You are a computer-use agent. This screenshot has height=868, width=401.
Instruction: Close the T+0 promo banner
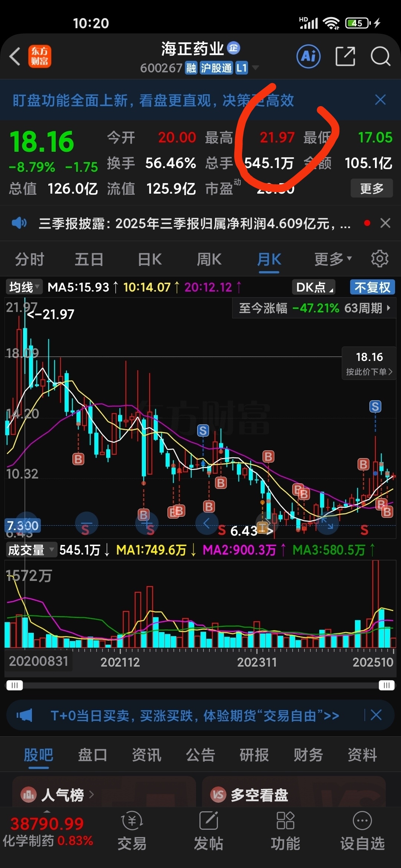point(376,715)
